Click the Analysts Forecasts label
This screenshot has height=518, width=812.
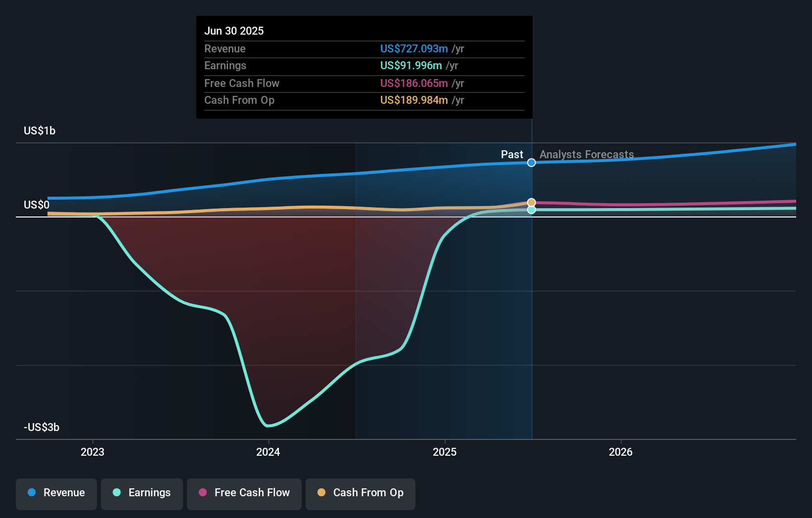pos(586,154)
